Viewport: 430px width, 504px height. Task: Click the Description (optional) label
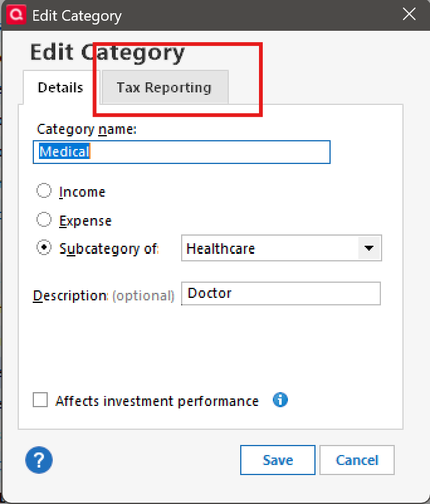[x=103, y=295]
